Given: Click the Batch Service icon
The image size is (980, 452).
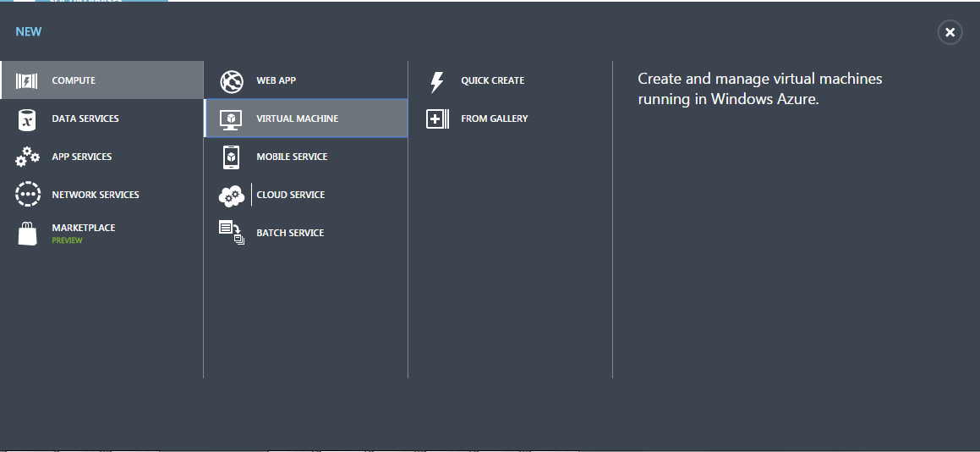Looking at the screenshot, I should pos(231,232).
